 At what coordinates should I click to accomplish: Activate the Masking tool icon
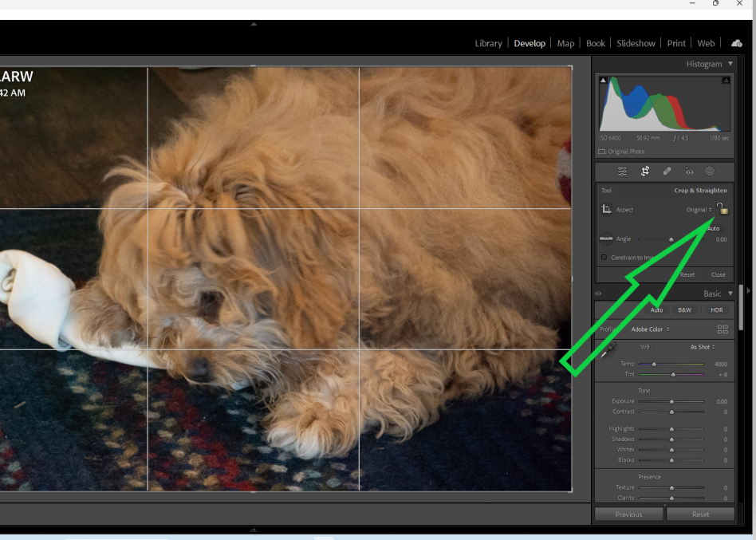[710, 171]
